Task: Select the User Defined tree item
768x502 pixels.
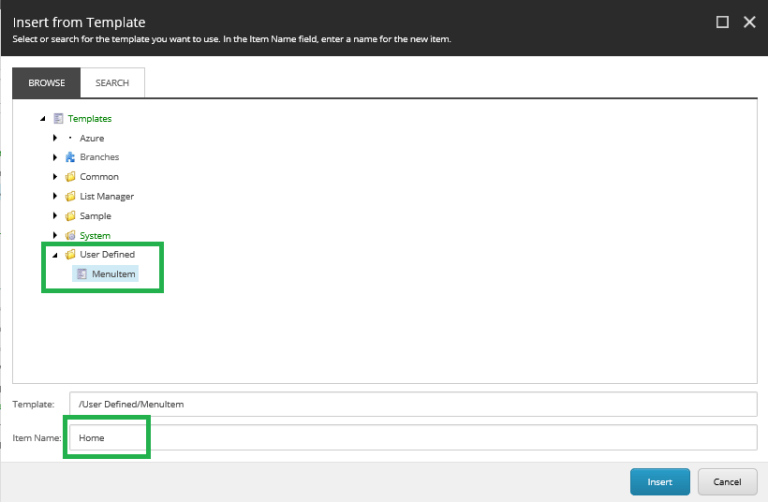Action: pos(107,254)
